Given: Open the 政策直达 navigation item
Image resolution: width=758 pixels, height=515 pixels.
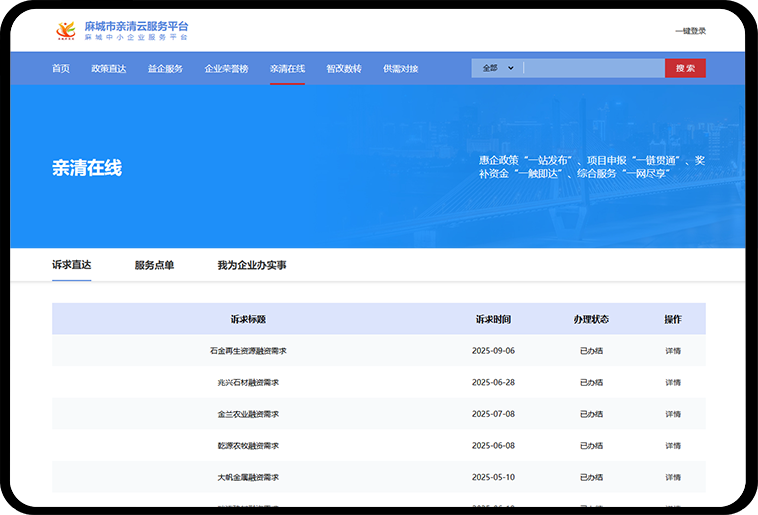Looking at the screenshot, I should (x=108, y=69).
